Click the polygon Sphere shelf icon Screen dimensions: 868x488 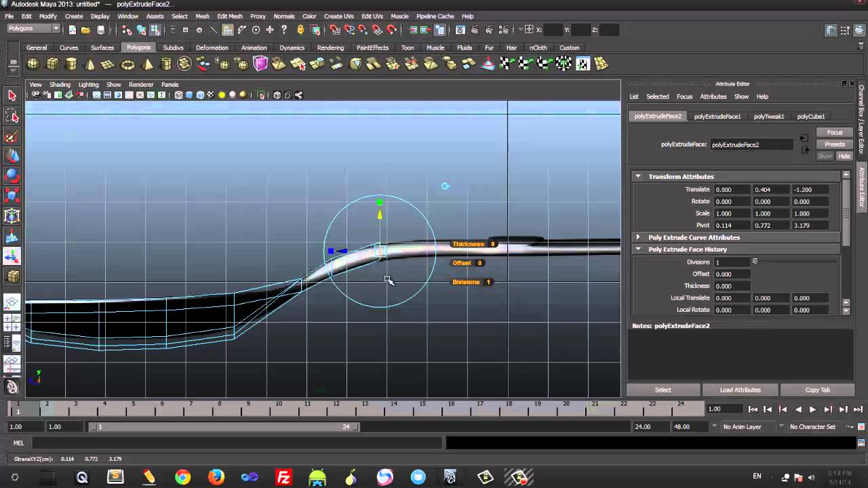(x=33, y=64)
